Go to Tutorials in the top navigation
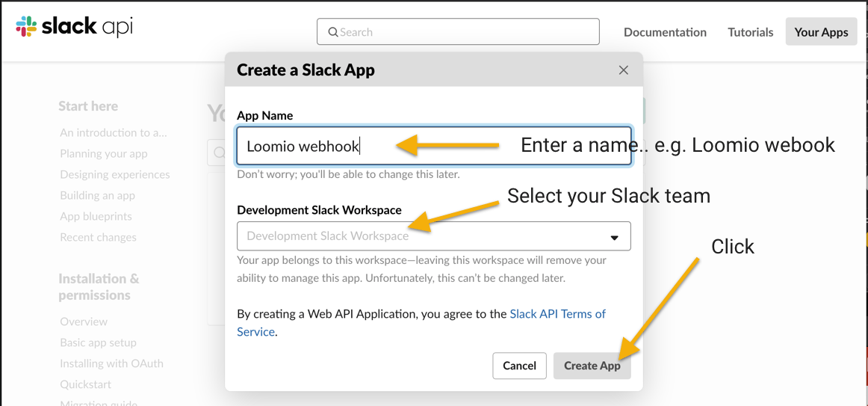Screen dimensions: 868x406 tap(750, 32)
